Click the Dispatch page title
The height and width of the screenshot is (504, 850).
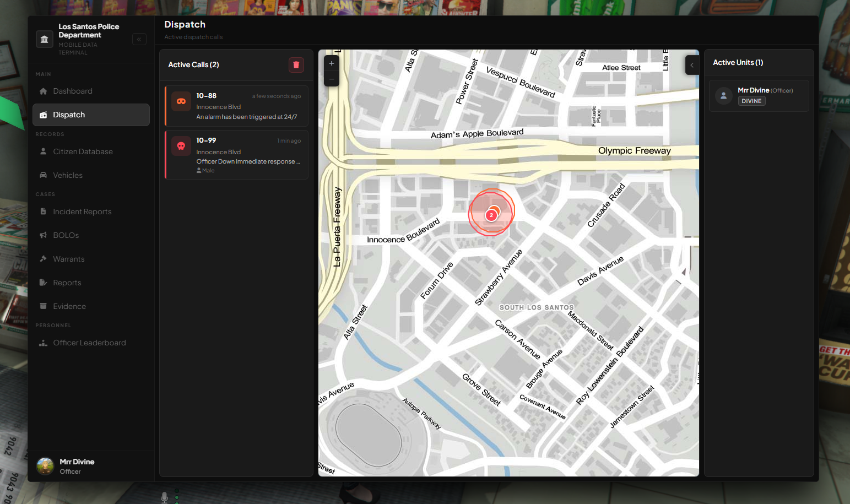185,24
